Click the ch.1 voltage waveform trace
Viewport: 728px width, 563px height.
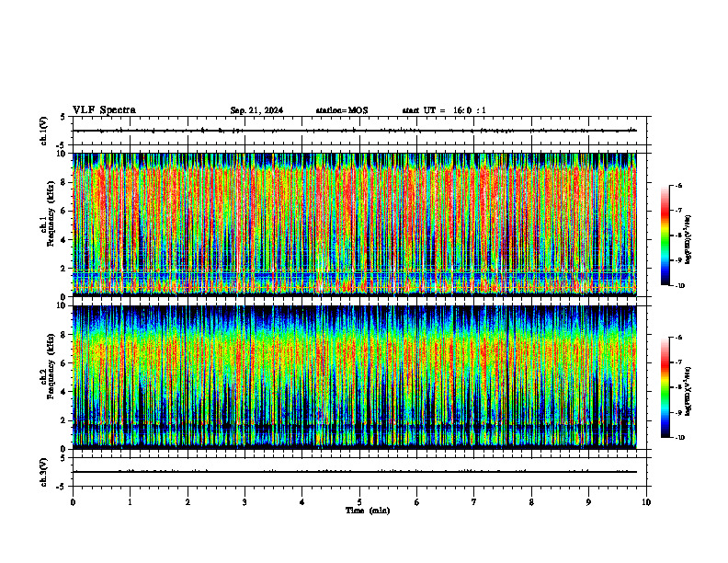click(355, 131)
